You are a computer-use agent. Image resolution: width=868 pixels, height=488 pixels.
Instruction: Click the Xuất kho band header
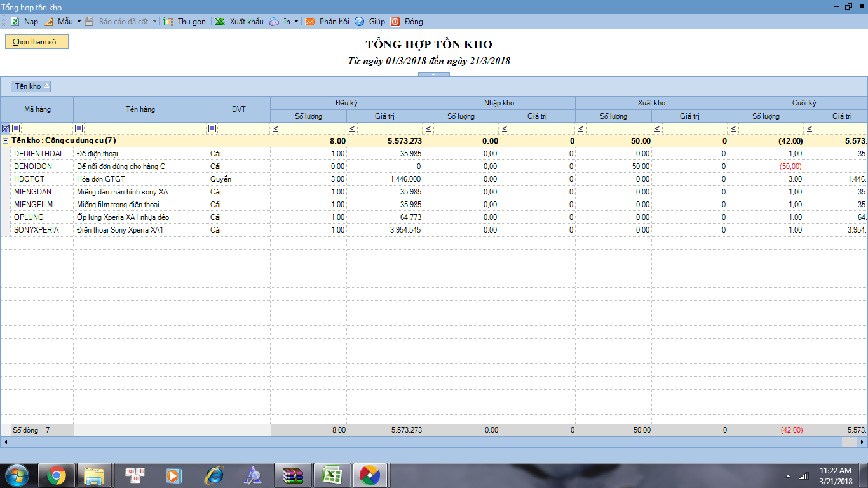651,103
